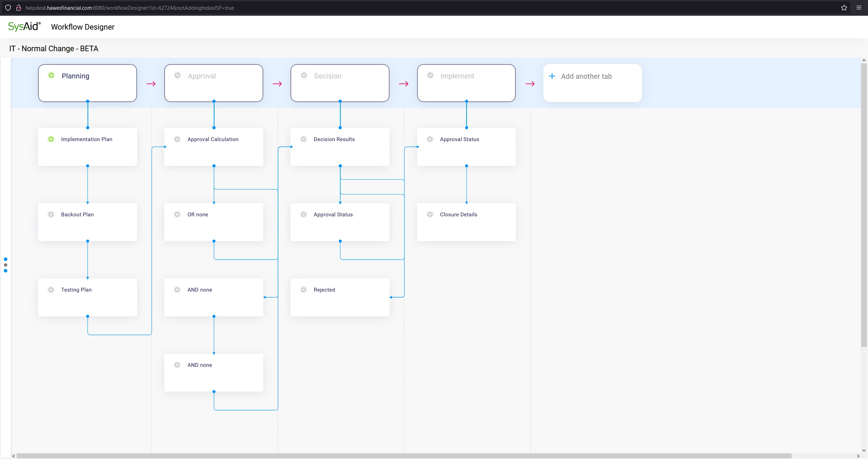Switch to the Approval tab
The height and width of the screenshot is (463, 868).
tap(213, 83)
